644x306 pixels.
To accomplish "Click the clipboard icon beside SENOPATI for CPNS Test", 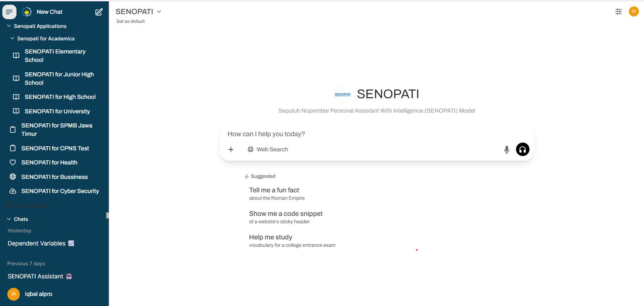I will 13,148.
